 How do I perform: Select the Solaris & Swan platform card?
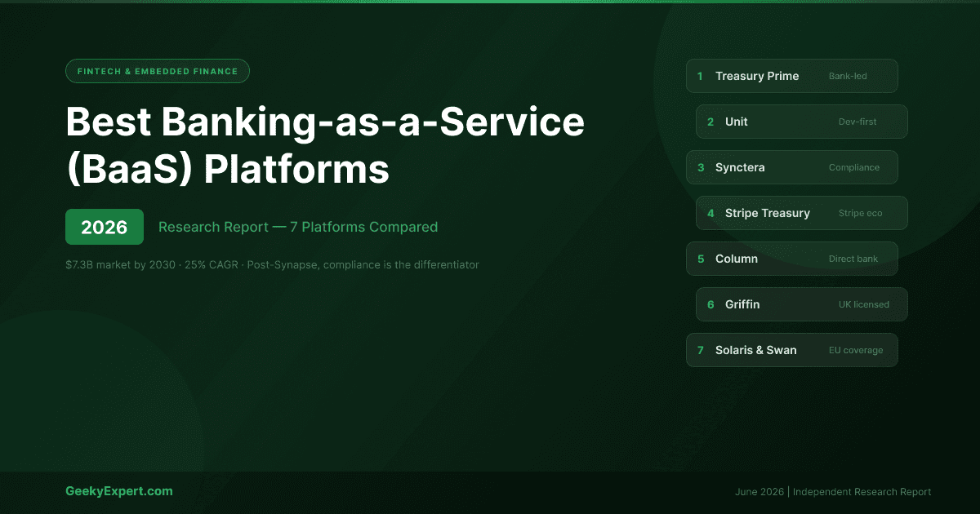click(792, 350)
